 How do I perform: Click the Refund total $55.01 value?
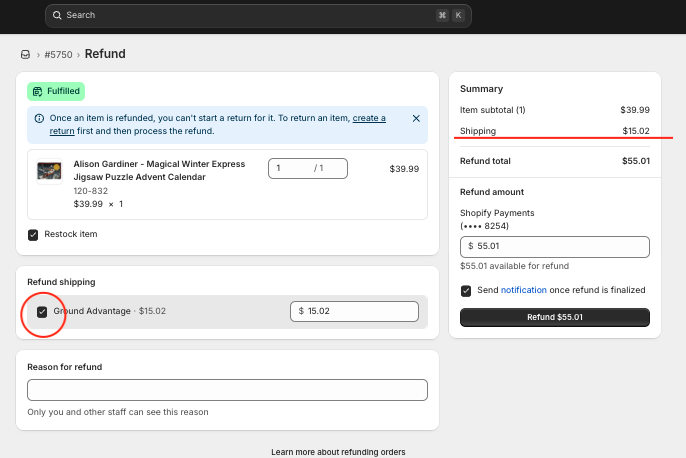[636, 161]
